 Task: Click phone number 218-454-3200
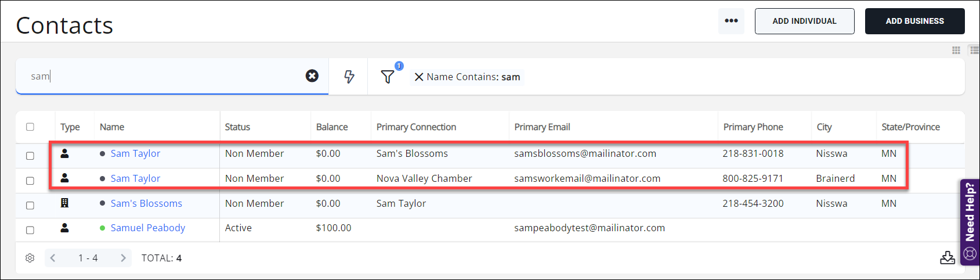pos(753,203)
